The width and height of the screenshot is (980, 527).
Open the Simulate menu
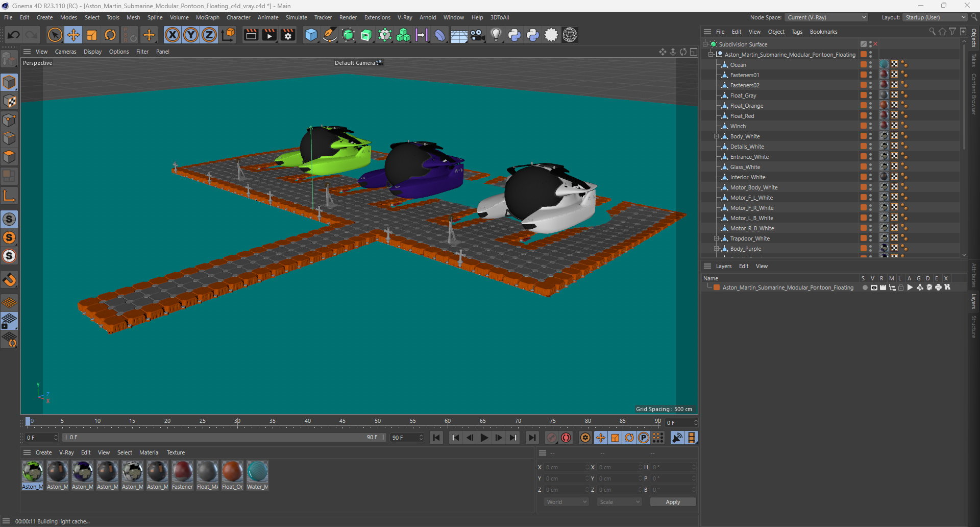(x=296, y=17)
